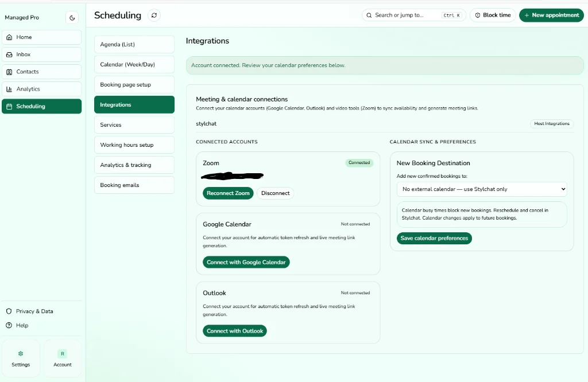
Task: Click the Privacy & Data shield icon
Action: point(9,311)
